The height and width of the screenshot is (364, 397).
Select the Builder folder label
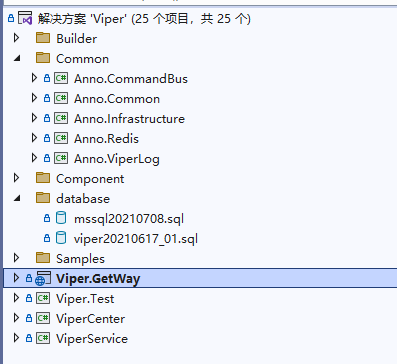point(77,39)
